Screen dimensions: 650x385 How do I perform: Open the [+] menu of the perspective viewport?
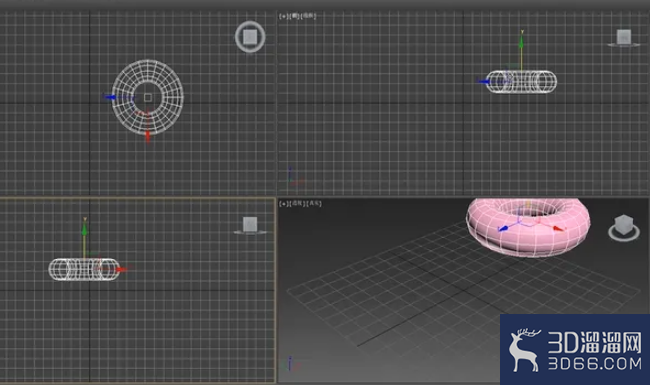tap(284, 203)
